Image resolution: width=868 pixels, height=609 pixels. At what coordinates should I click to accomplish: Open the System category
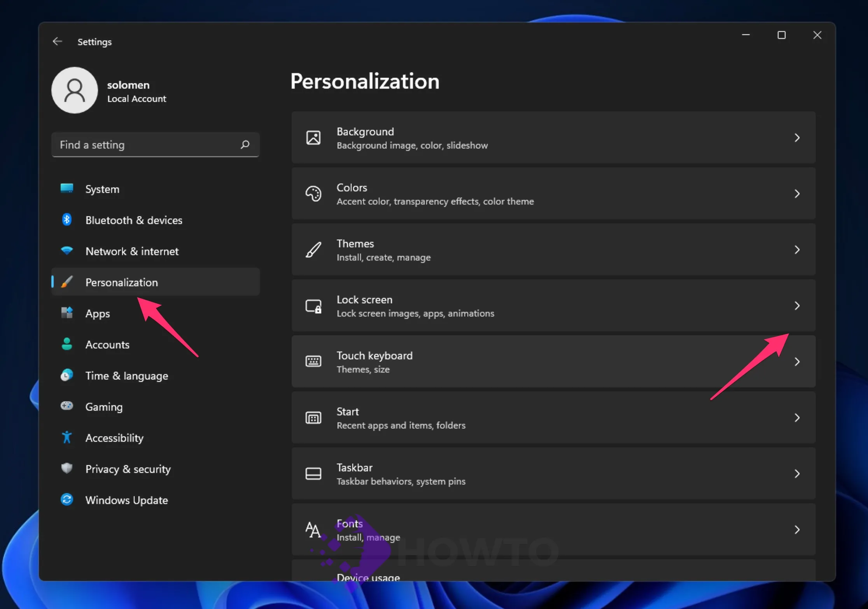click(156, 189)
